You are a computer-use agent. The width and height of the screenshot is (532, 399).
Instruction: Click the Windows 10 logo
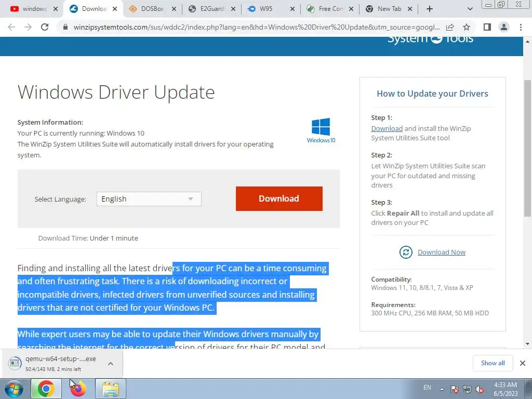pyautogui.click(x=321, y=130)
